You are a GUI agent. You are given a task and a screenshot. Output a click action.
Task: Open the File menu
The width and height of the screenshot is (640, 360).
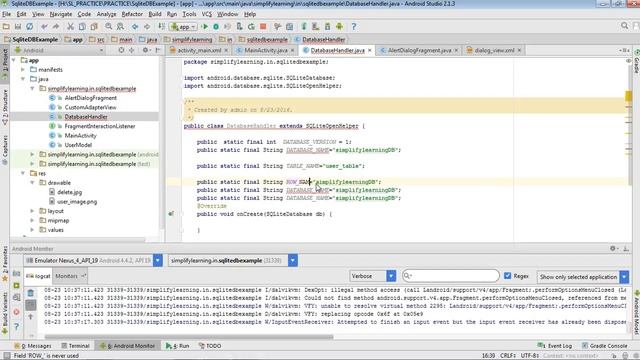pyautogui.click(x=7, y=14)
